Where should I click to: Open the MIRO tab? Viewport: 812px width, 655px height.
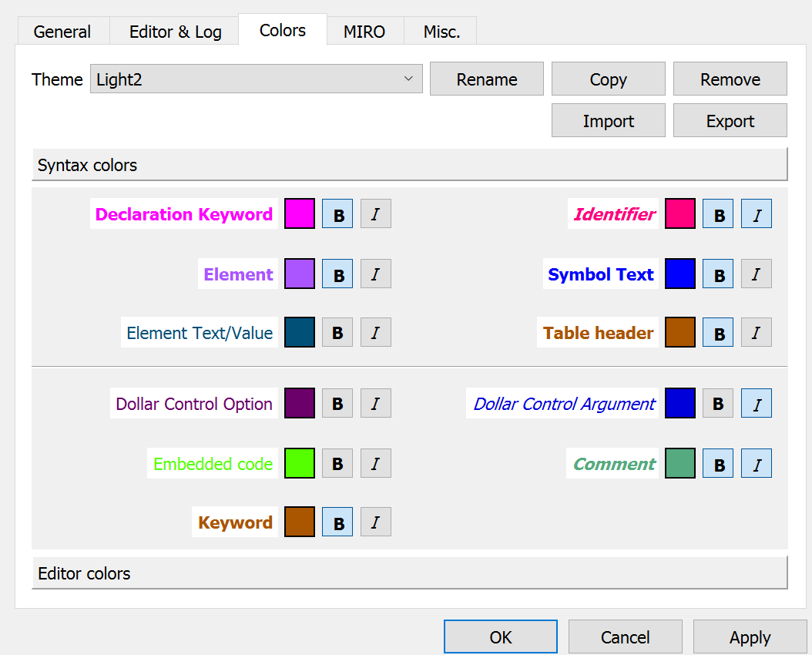(364, 32)
